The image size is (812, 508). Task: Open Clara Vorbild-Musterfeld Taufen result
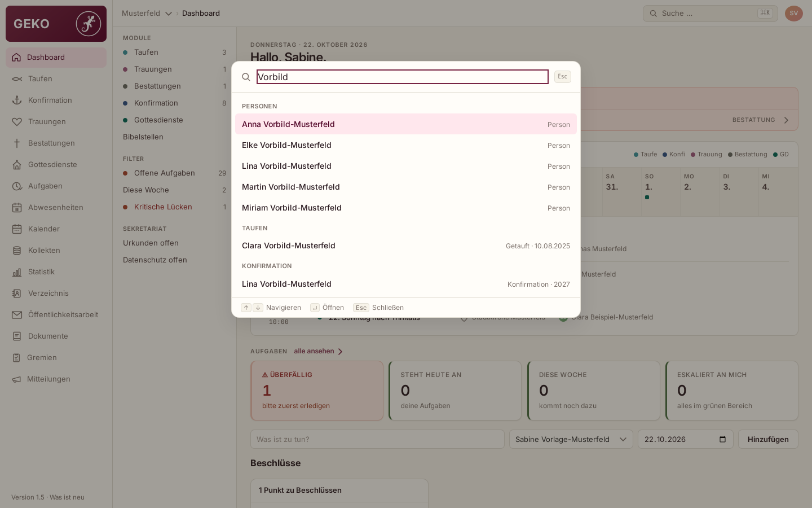click(406, 246)
